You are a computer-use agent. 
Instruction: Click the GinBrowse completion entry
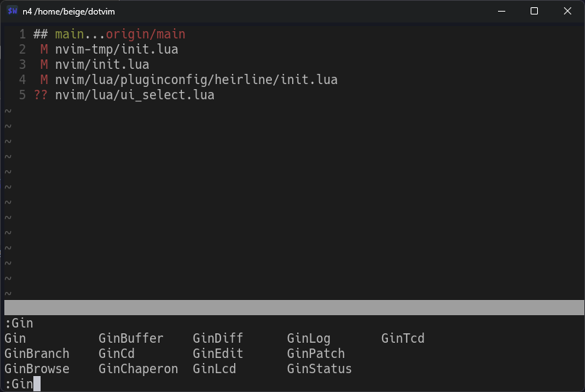coord(37,369)
